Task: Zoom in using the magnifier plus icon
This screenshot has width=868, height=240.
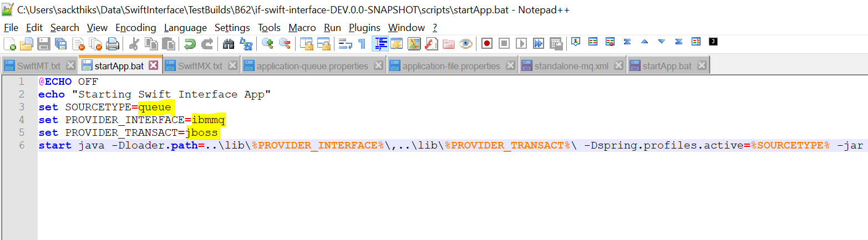Action: click(x=267, y=43)
